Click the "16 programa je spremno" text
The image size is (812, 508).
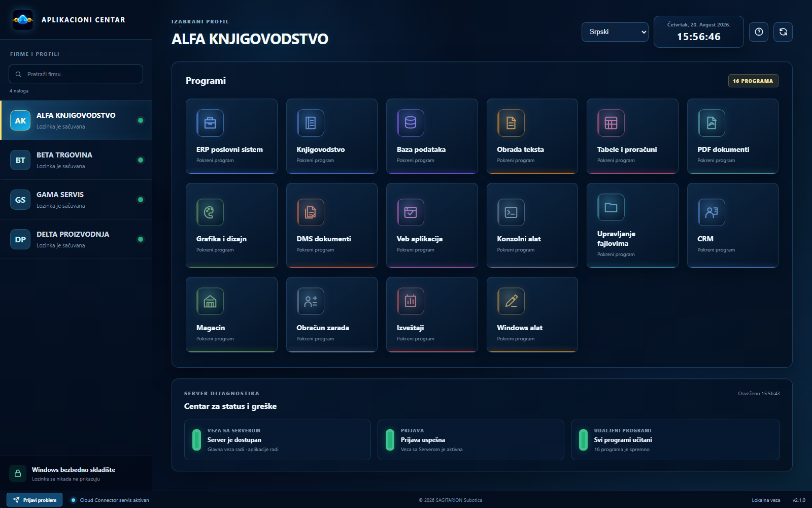(x=622, y=450)
